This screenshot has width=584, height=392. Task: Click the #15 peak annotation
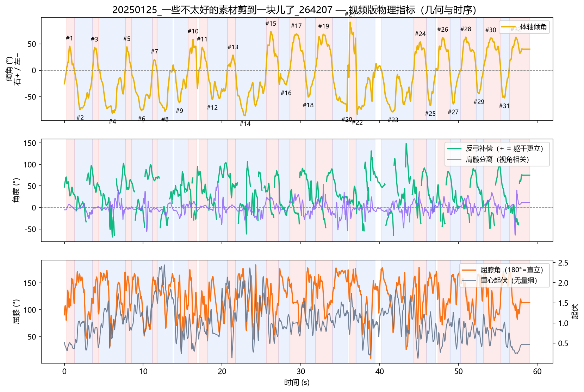click(x=271, y=23)
